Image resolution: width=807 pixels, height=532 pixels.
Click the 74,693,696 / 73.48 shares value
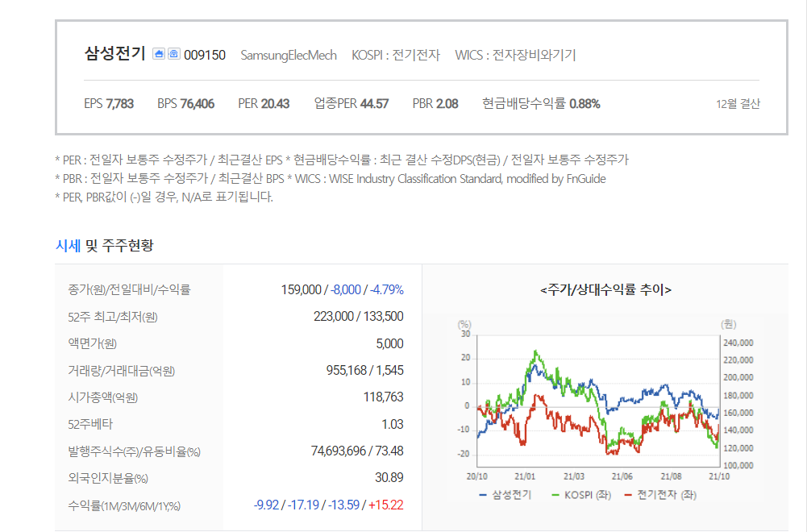pyautogui.click(x=357, y=451)
